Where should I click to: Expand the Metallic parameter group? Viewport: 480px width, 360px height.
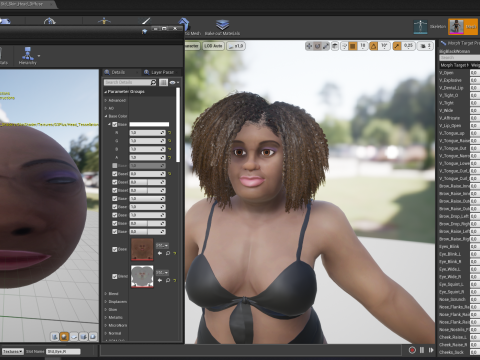pyautogui.click(x=106, y=317)
